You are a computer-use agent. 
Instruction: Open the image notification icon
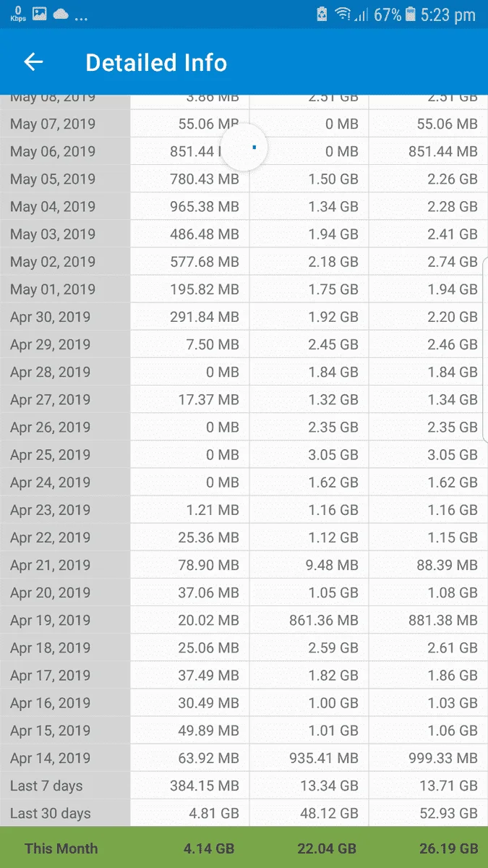pos(39,14)
